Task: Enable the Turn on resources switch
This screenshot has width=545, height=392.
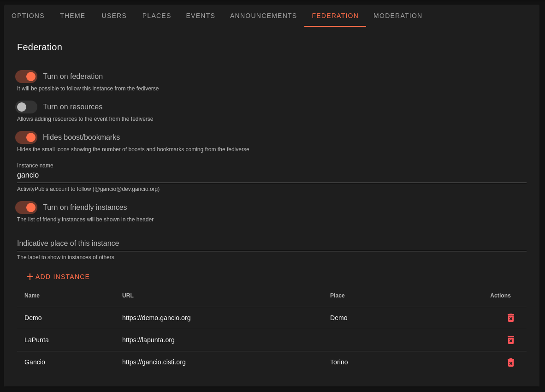Action: click(x=26, y=107)
